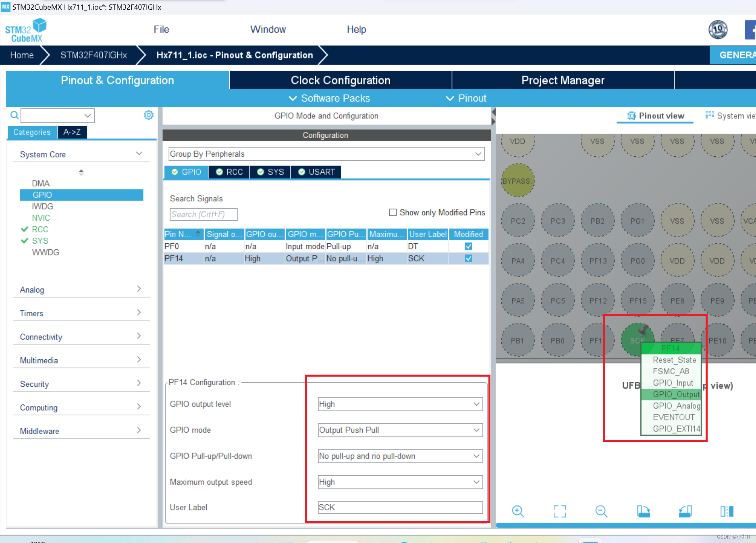Open the GPIO mode dropdown
756x543 pixels.
(400, 430)
